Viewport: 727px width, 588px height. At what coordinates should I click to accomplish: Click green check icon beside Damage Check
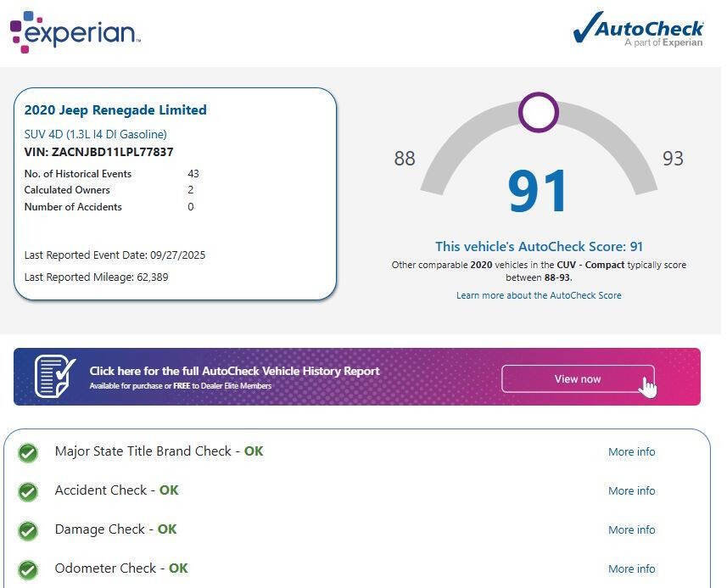tap(28, 530)
